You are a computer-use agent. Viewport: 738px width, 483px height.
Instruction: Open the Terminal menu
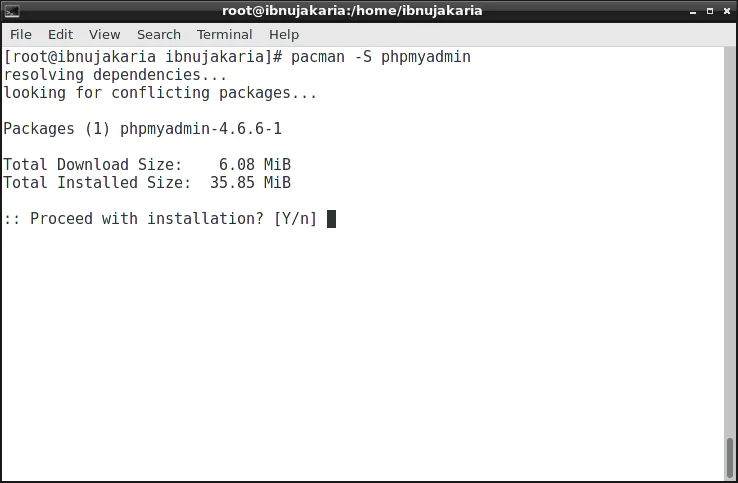pos(225,35)
